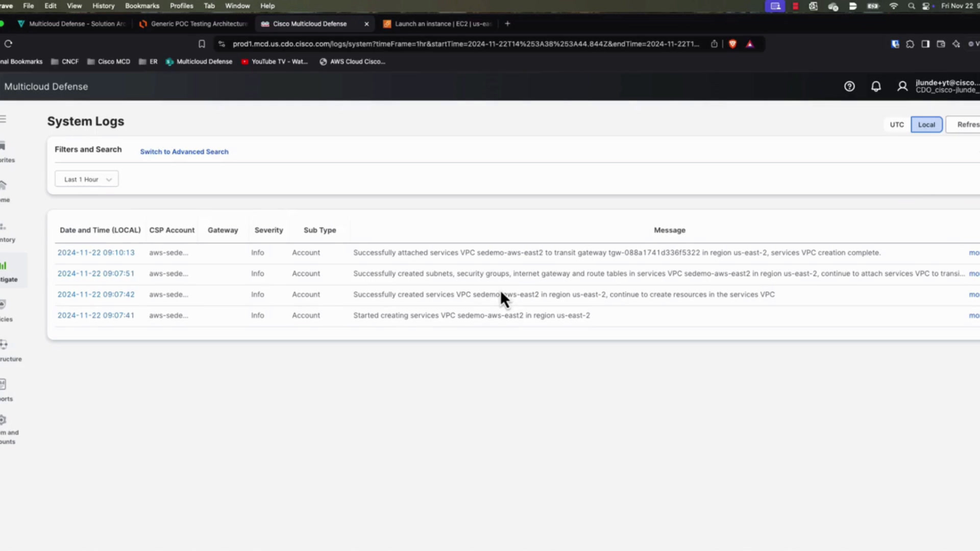980x551 pixels.
Task: Click the browser address bar URL
Action: [x=465, y=44]
